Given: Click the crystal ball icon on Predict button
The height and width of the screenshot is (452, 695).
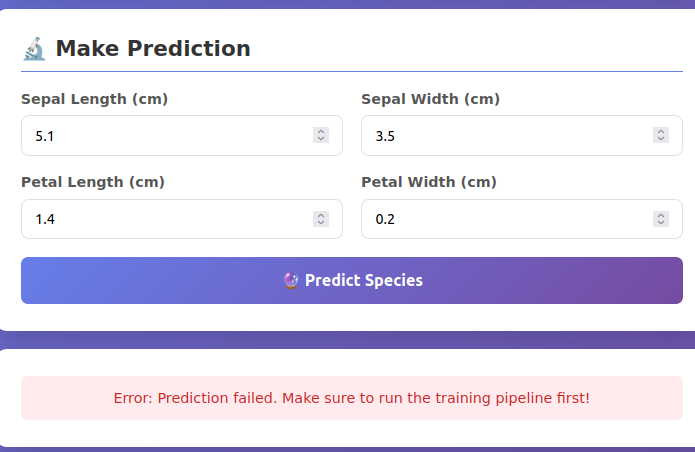Looking at the screenshot, I should pyautogui.click(x=291, y=281).
